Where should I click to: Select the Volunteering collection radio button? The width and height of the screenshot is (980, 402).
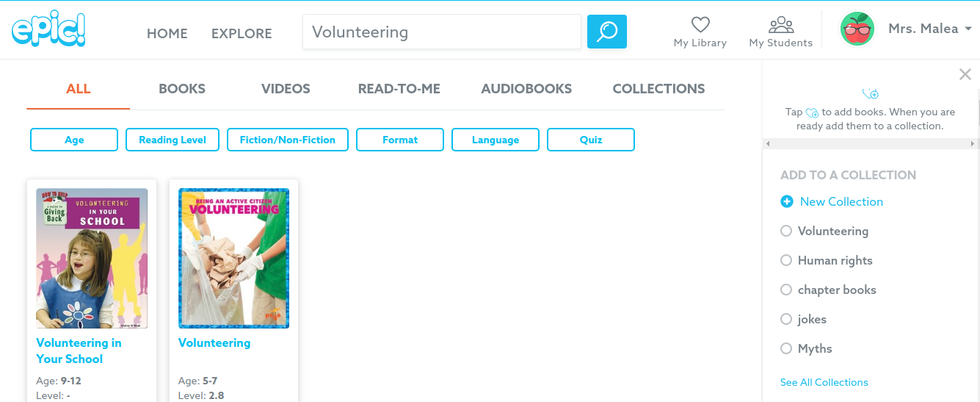tap(786, 231)
